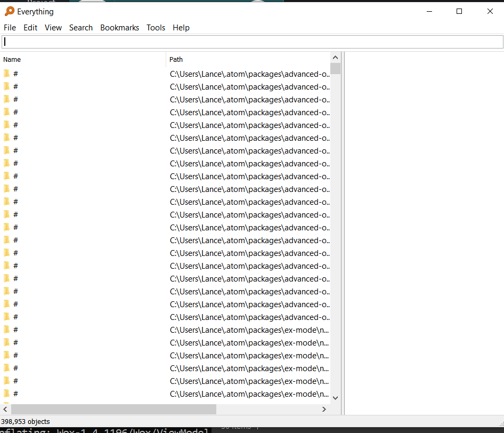Open the View menu
This screenshot has width=504, height=433.
coord(53,27)
